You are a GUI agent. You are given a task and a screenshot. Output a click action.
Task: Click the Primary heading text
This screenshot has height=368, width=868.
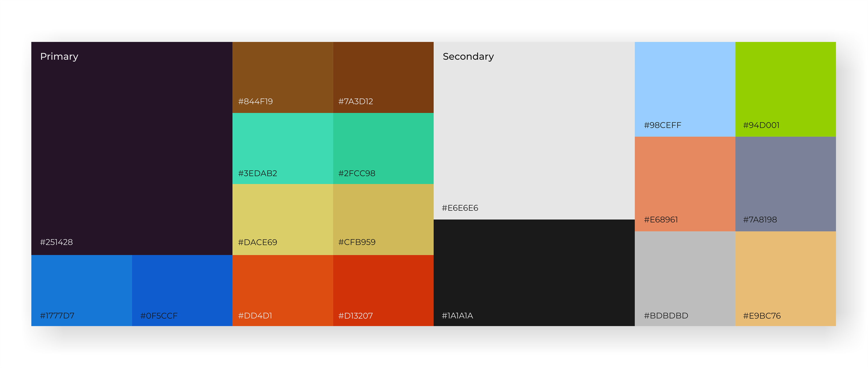pos(59,57)
